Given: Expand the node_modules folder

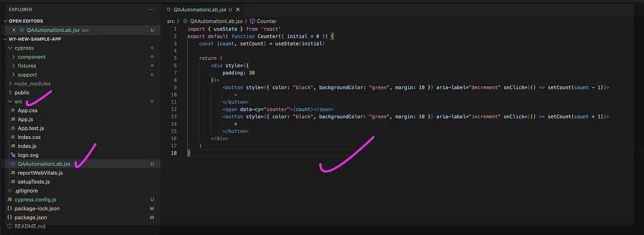Looking at the screenshot, I should click(10, 84).
